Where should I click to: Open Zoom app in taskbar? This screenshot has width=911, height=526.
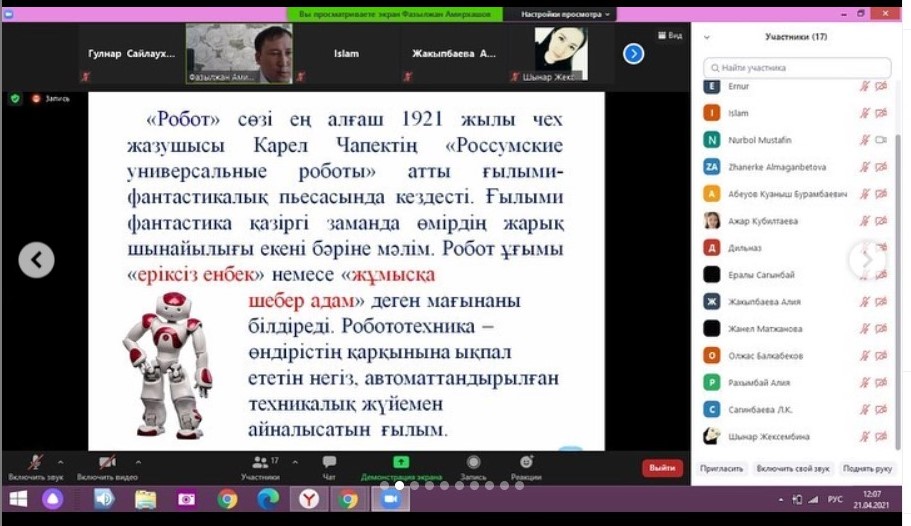pyautogui.click(x=390, y=499)
